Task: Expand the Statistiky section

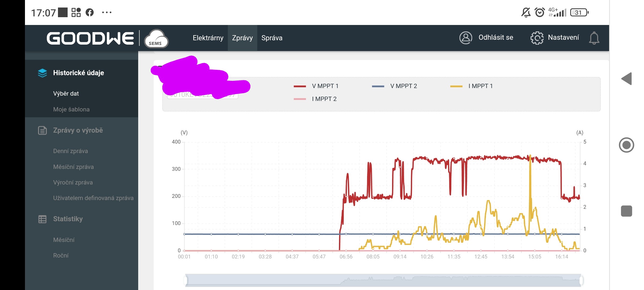Action: 68,219
